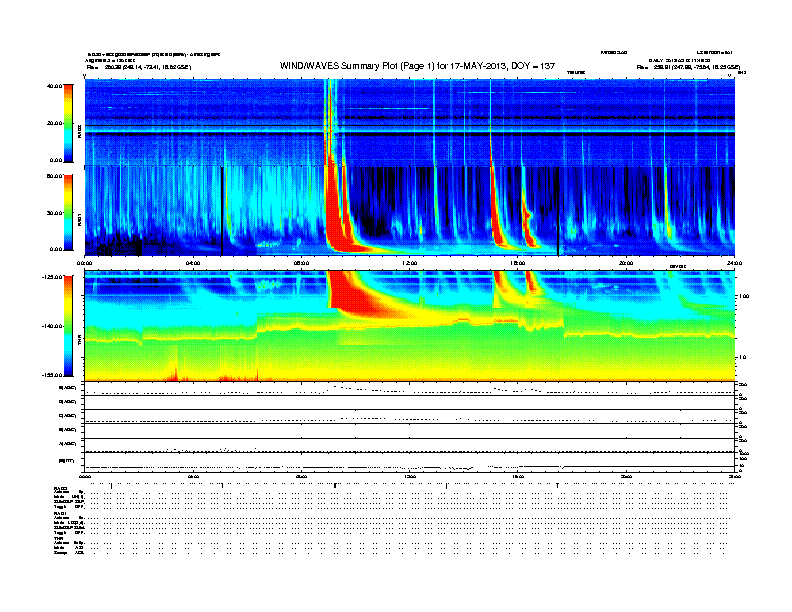Click the -155.00 label on TNR scale
The height and width of the screenshot is (612, 792).
(x=52, y=375)
